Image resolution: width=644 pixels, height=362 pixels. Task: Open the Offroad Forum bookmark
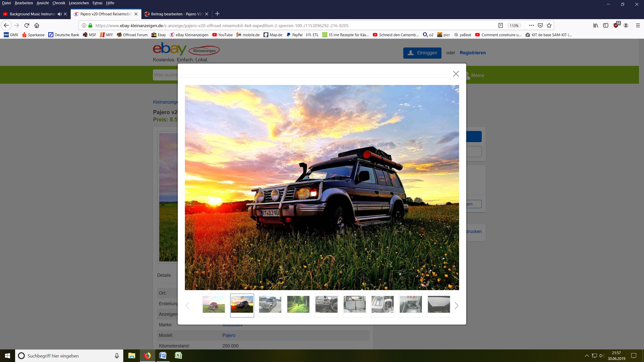132,35
